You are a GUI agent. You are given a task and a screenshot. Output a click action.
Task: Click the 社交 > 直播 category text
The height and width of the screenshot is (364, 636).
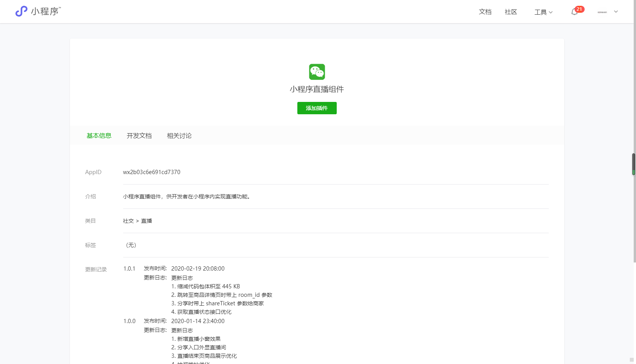[137, 221]
